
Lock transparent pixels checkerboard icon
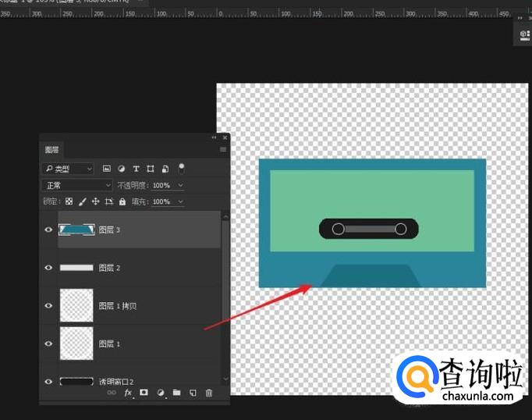pyautogui.click(x=69, y=201)
